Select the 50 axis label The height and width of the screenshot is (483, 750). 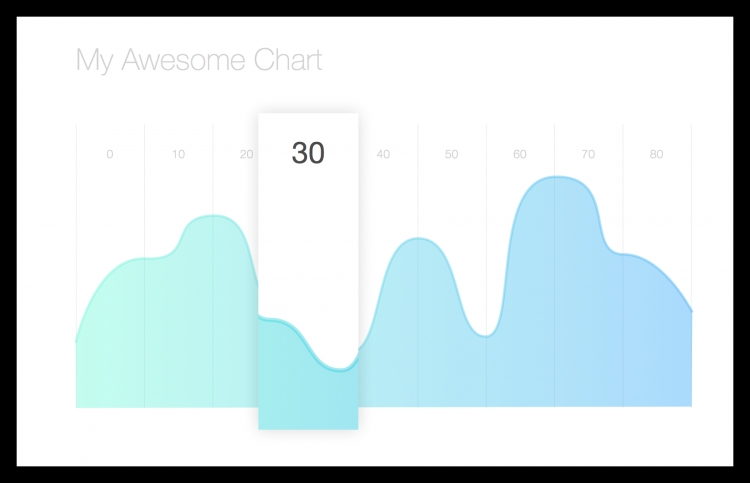pyautogui.click(x=452, y=154)
